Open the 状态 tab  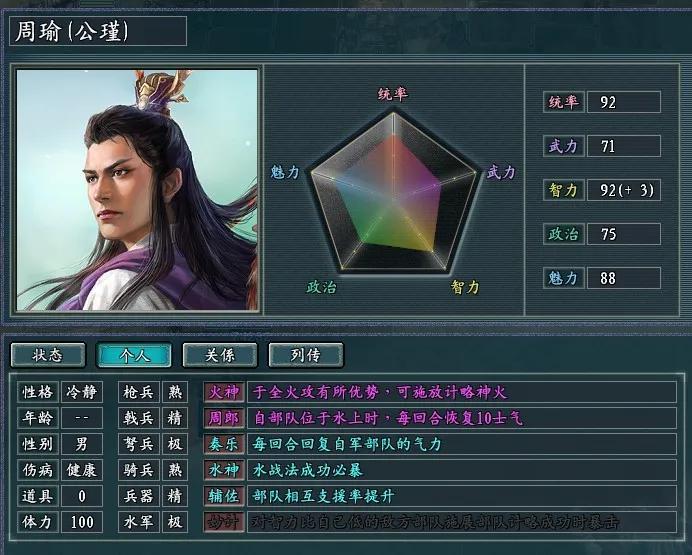[48, 355]
